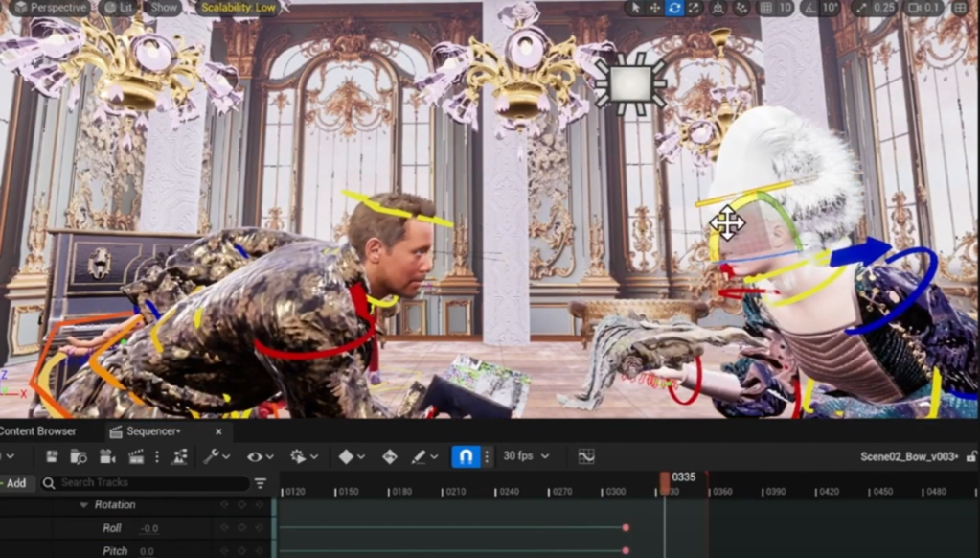Activate the rotate gizmo tool
Viewport: 980px width, 558px height.
pyautogui.click(x=675, y=8)
